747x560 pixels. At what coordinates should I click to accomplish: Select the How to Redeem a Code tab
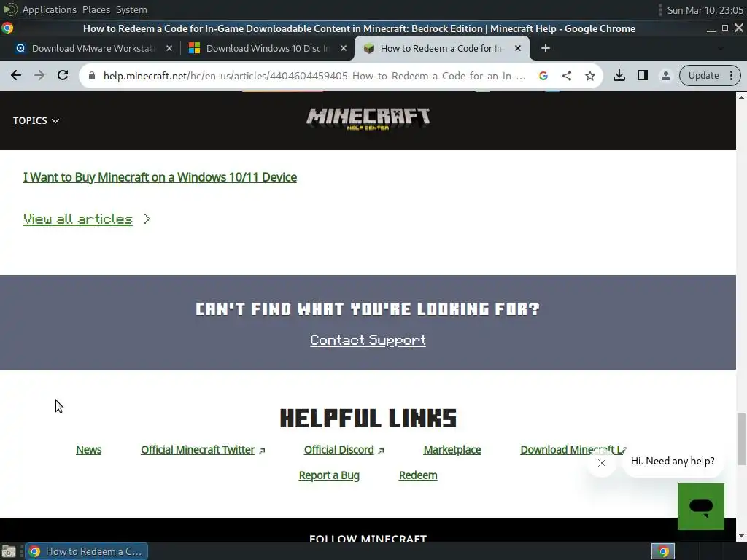(441, 48)
